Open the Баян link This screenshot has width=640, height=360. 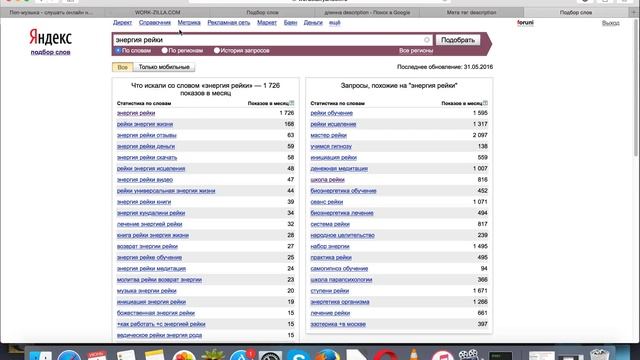(290, 23)
